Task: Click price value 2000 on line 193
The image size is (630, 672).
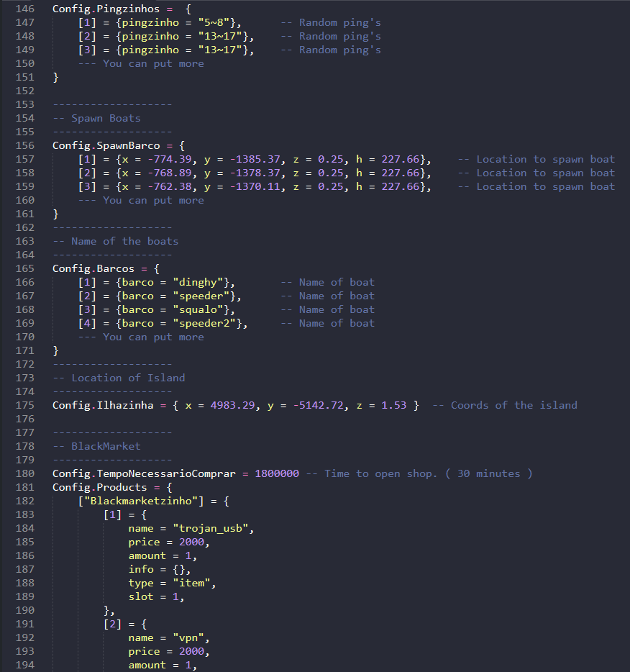Action: coord(191,651)
